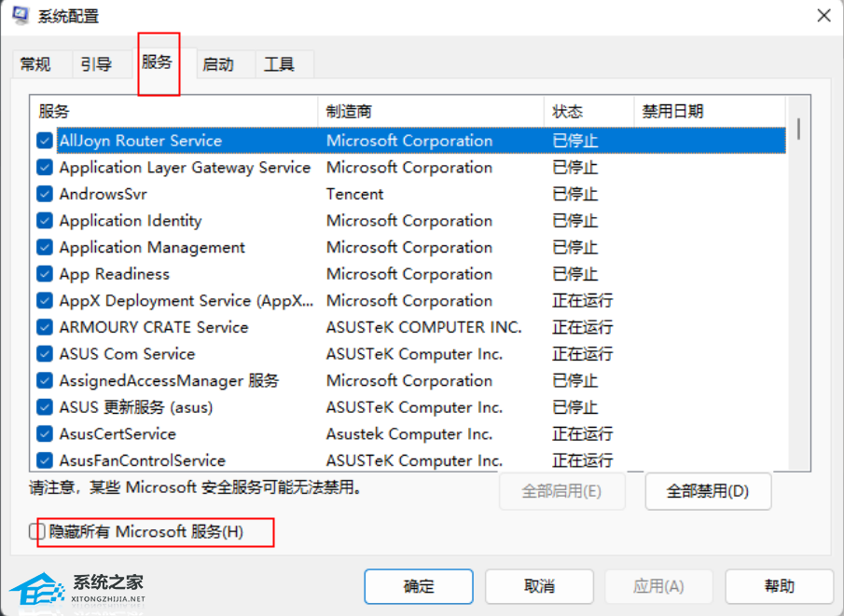844x616 pixels.
Task: Uncheck the AndrowsSvr service checkbox
Action: click(45, 195)
